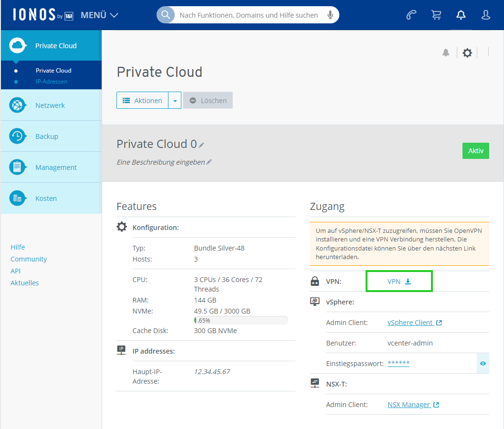Activate the voice search microphone icon
The height and width of the screenshot is (429, 504).
click(330, 15)
